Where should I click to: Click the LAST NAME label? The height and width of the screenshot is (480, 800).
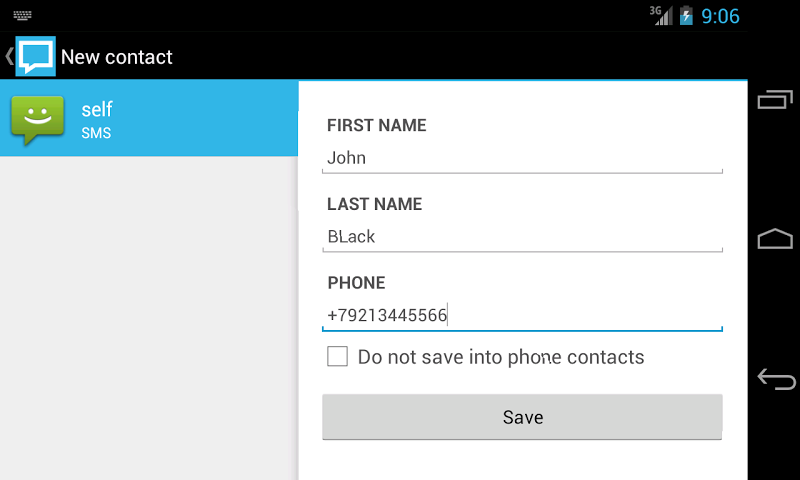tap(375, 205)
